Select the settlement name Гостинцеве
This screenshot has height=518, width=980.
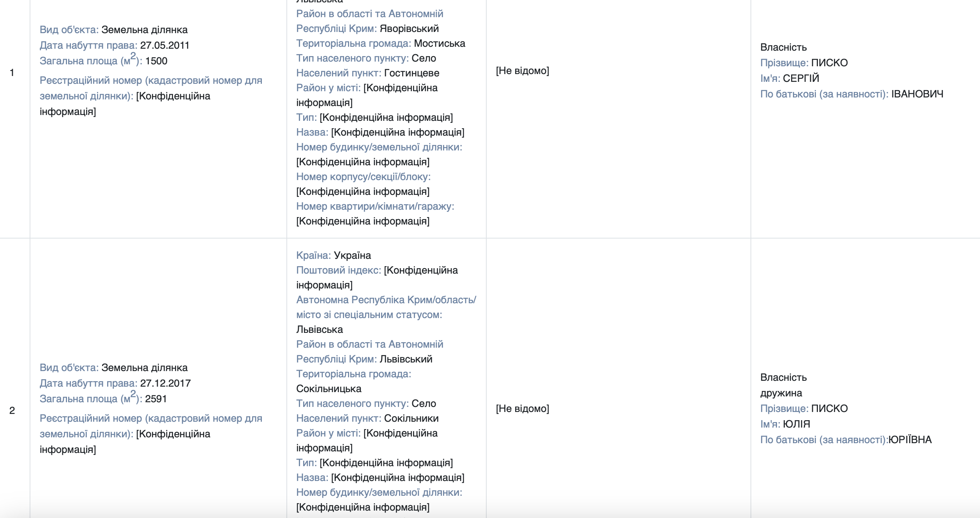tap(411, 73)
